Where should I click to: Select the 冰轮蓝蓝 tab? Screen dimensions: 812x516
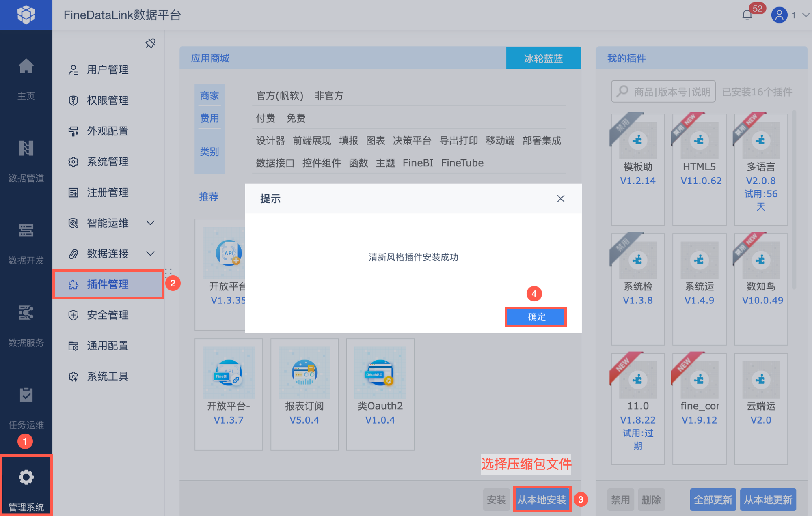(543, 58)
